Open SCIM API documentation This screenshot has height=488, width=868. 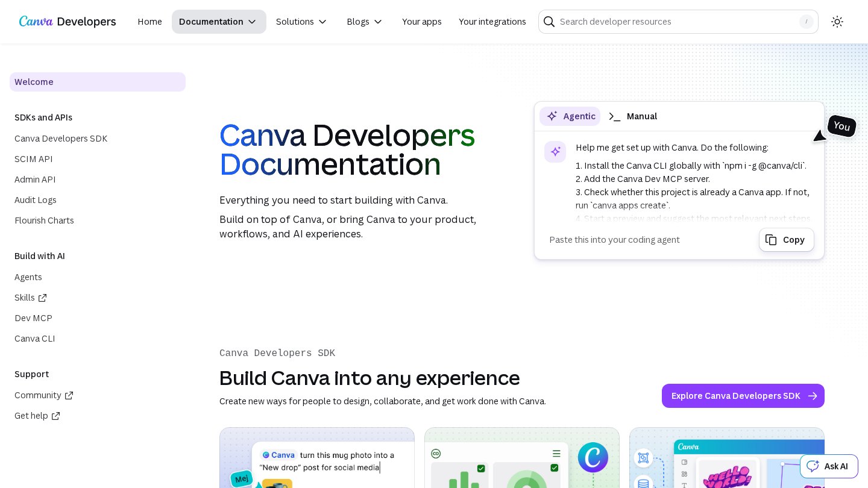click(x=34, y=159)
